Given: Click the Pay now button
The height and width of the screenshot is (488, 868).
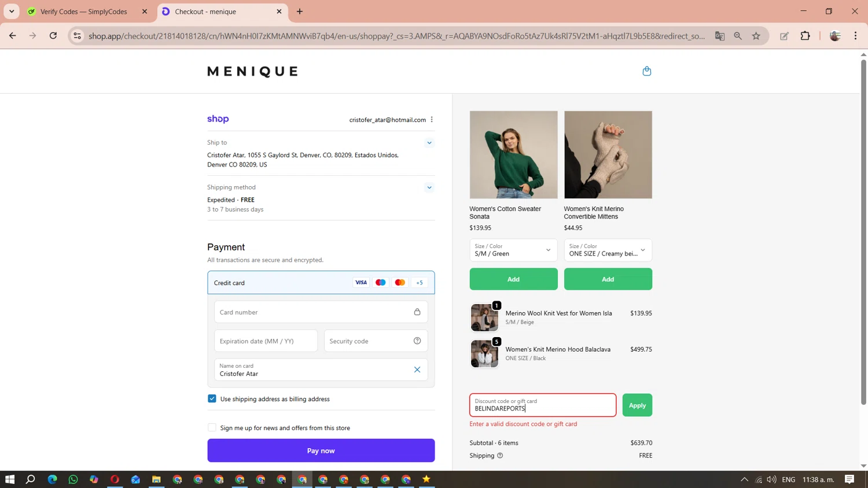Looking at the screenshot, I should [x=321, y=450].
